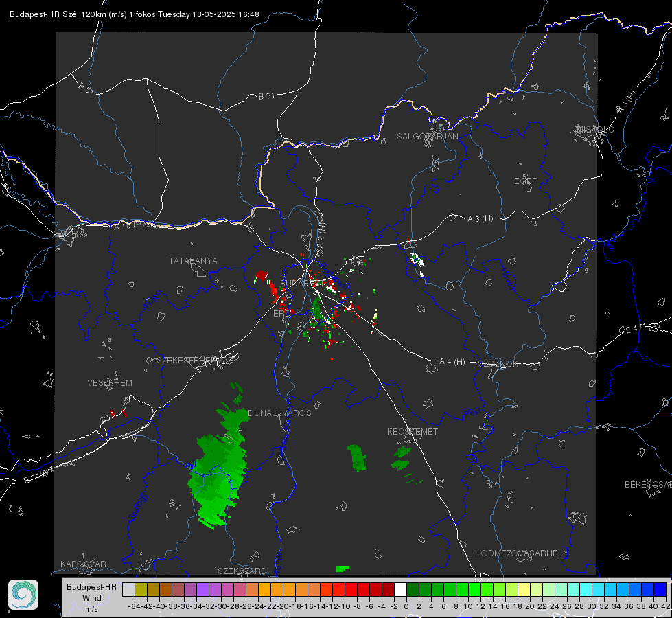The image size is (672, 618).
Task: Select the dark green swatch between 0 and 2
Action: (413, 589)
